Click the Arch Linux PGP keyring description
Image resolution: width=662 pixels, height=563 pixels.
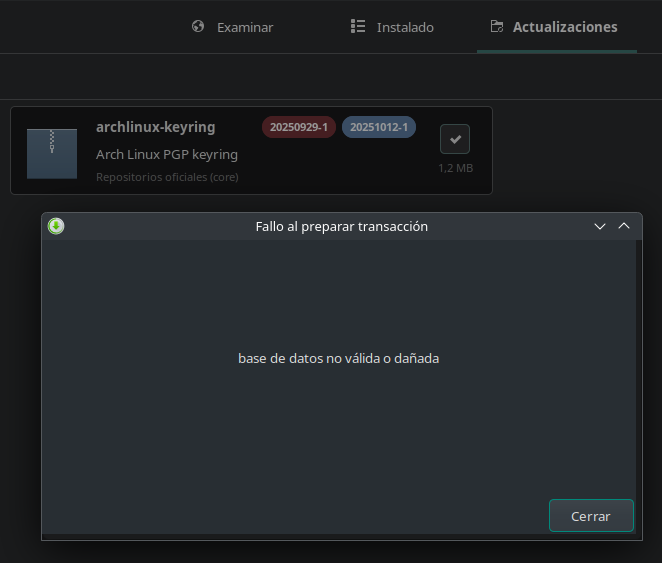point(167,154)
